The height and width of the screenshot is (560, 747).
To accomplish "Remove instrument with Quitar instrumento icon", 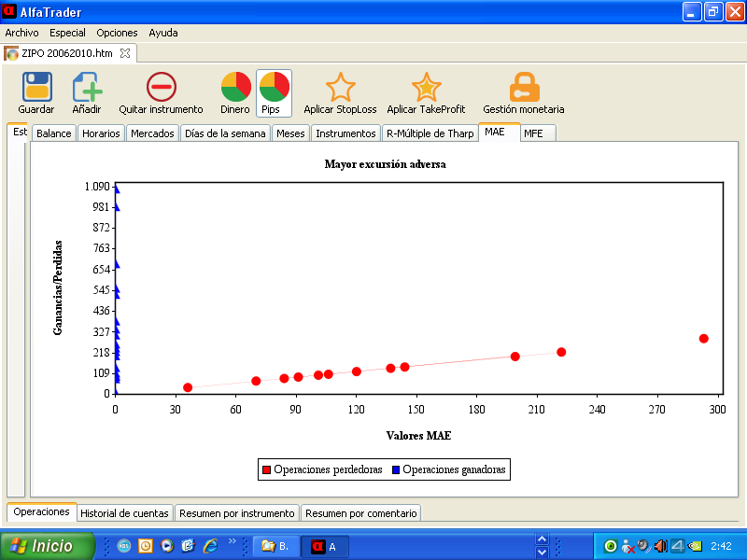I will click(x=161, y=88).
